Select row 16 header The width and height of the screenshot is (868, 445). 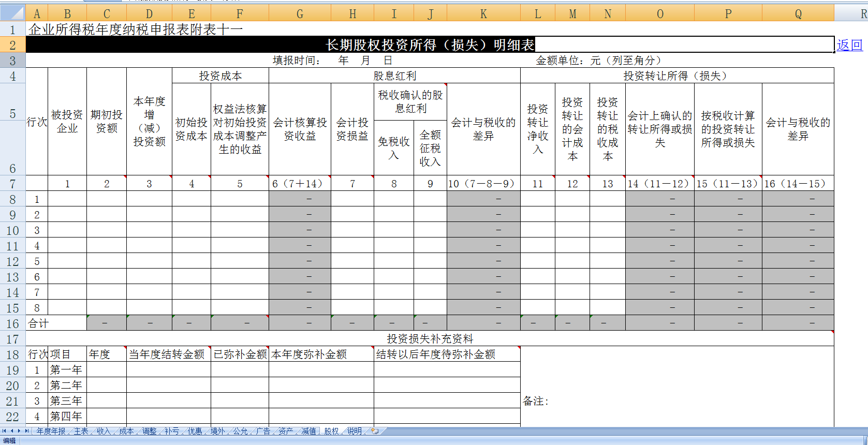(x=12, y=323)
